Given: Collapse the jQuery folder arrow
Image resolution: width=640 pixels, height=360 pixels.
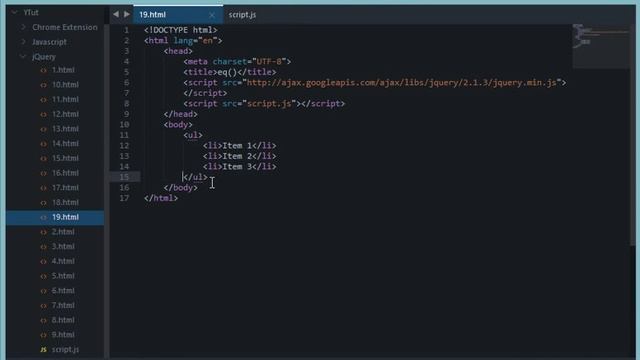Looking at the screenshot, I should tap(23, 57).
